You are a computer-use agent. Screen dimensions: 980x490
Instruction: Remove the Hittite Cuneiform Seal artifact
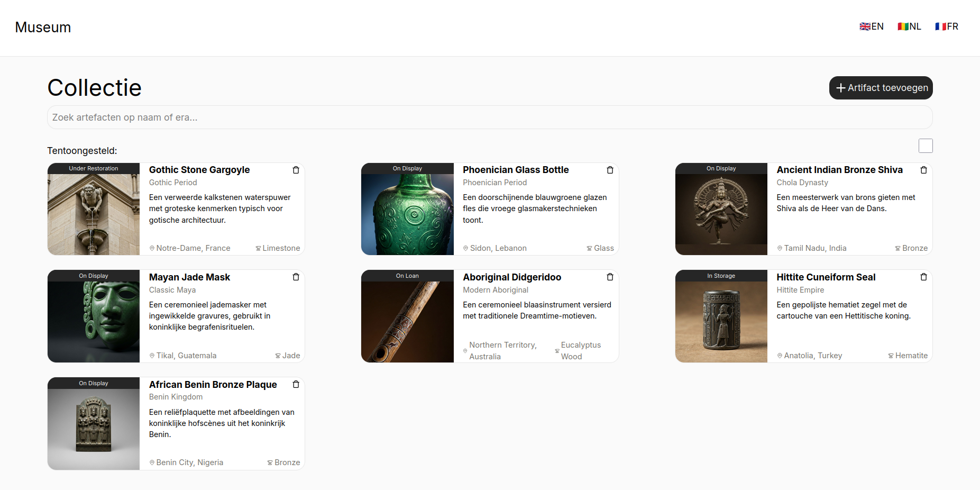click(x=923, y=277)
